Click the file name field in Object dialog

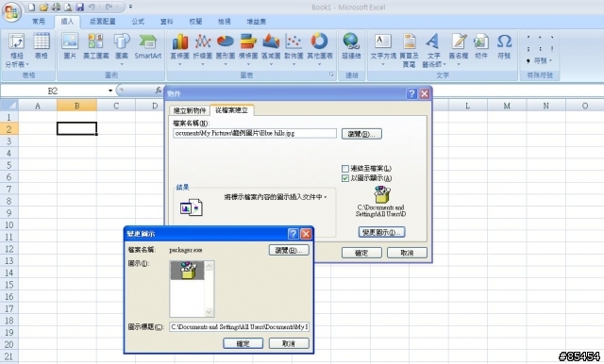click(x=255, y=134)
